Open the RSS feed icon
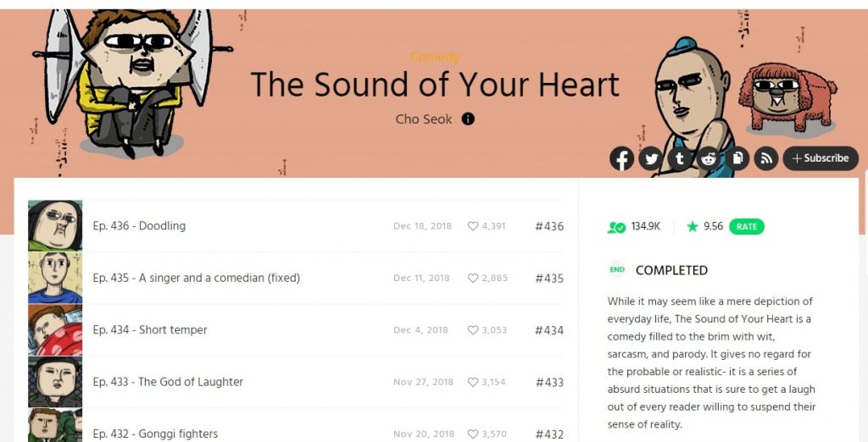 tap(766, 158)
